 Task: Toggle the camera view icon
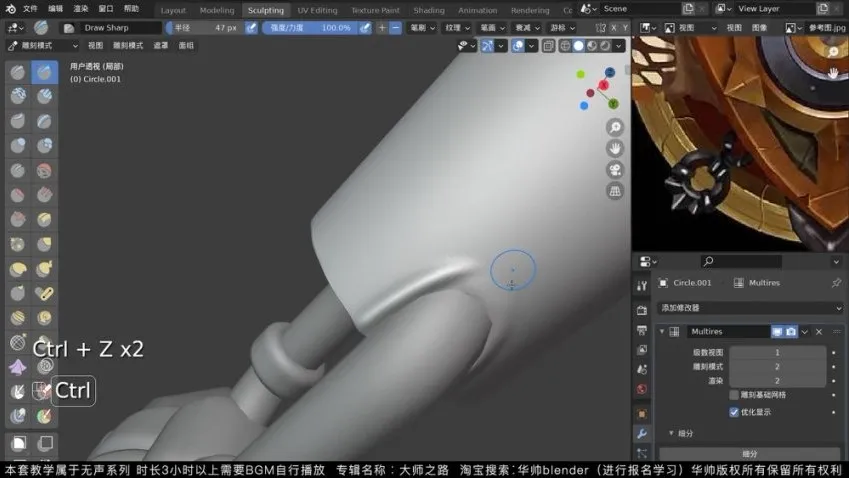point(615,169)
